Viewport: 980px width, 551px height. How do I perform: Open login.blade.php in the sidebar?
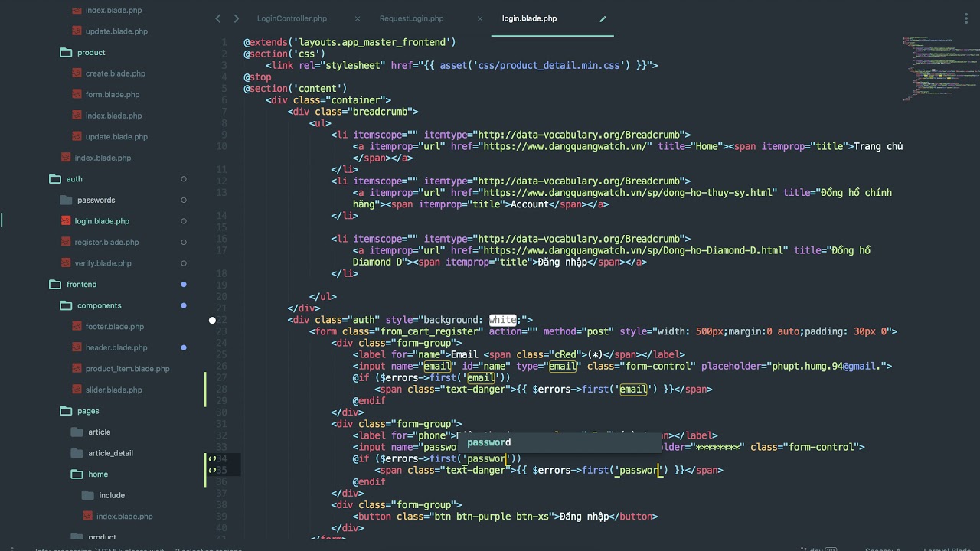point(102,221)
